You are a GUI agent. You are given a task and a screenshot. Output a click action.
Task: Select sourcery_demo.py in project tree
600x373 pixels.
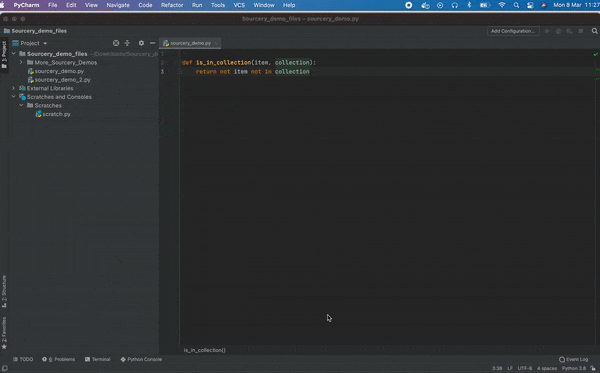coord(56,71)
